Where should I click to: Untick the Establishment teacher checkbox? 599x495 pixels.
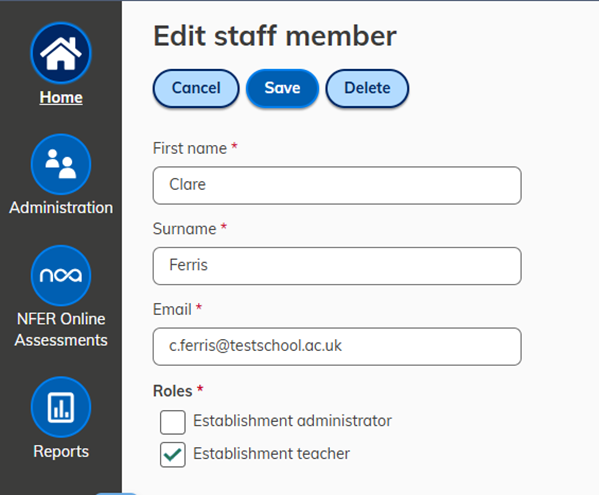pyautogui.click(x=173, y=455)
